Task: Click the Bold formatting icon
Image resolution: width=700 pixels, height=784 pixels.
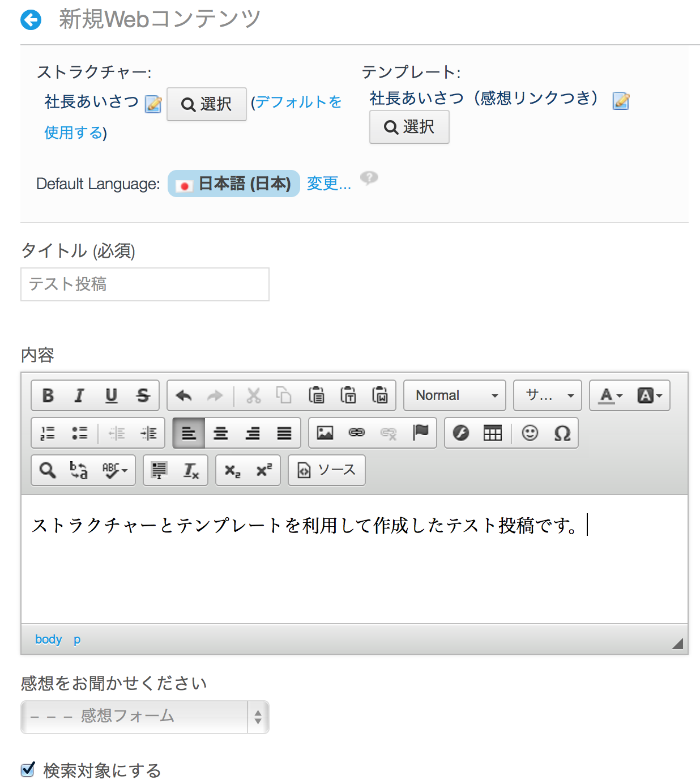Action: [x=48, y=395]
